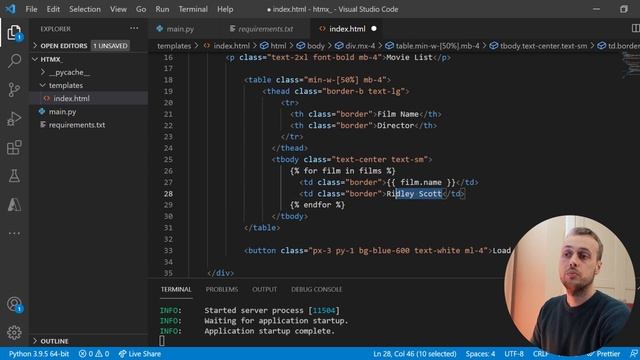The height and width of the screenshot is (360, 640).
Task: Open the Go menu
Action: (141, 9)
